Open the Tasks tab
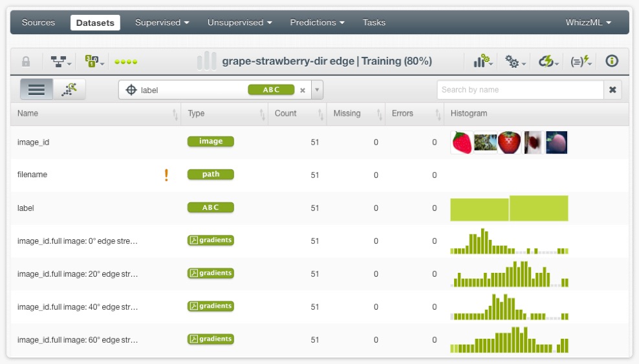Screen dimensions: 639x364 coord(374,23)
